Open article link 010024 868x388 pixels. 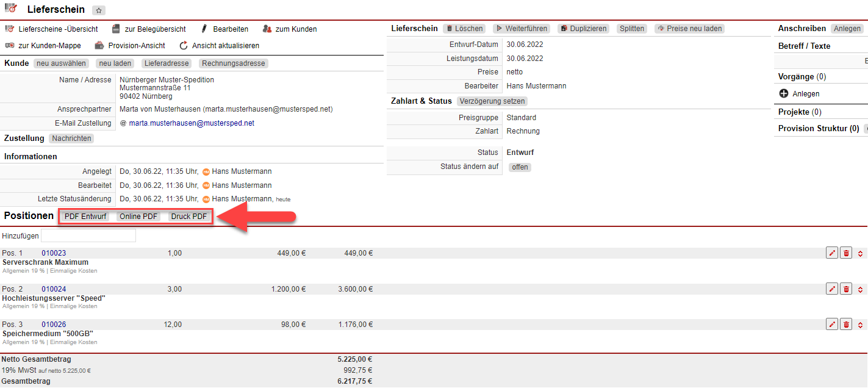[x=54, y=289]
